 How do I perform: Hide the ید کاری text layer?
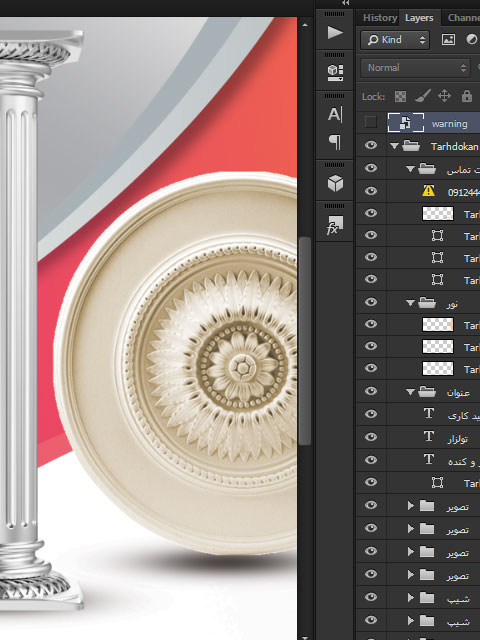[371, 414]
